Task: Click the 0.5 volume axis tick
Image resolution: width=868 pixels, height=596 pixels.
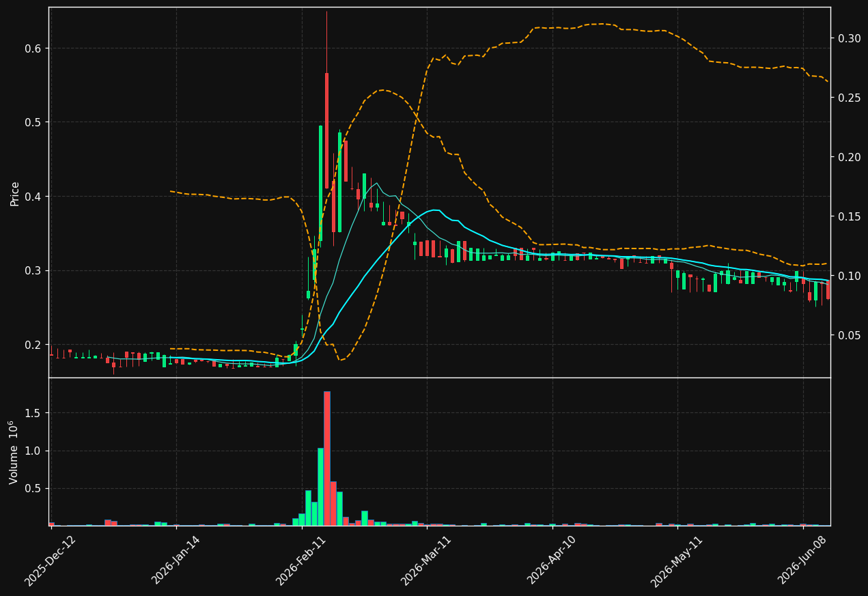Action: pos(34,489)
